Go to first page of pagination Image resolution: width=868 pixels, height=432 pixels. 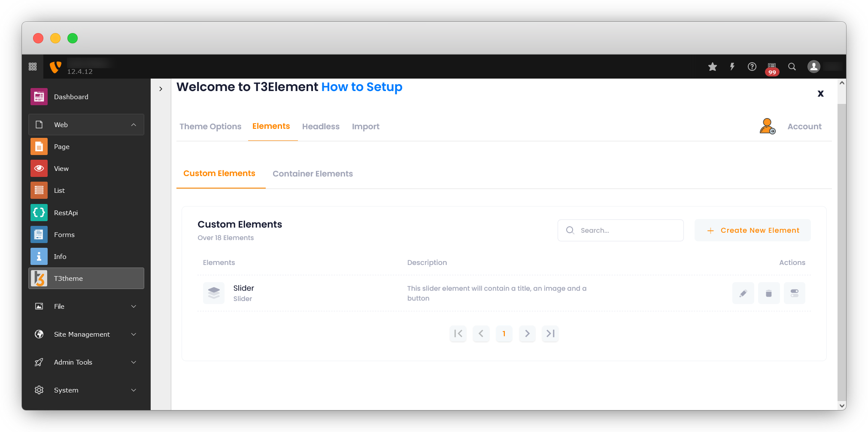[458, 334]
